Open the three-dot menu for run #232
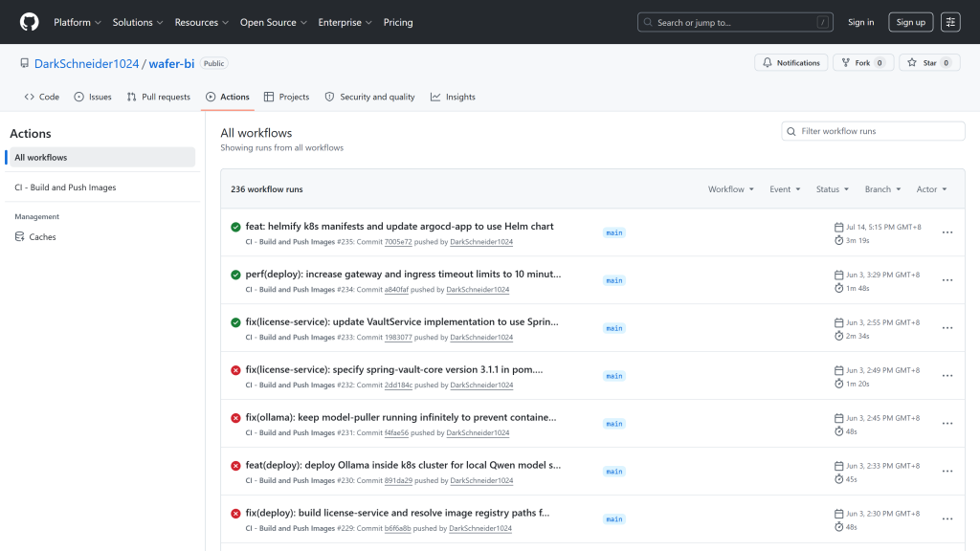This screenshot has height=551, width=980. [x=947, y=376]
